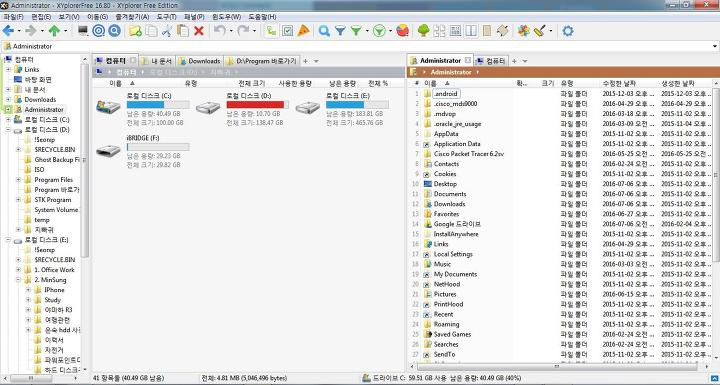Select the 로컬 디스크 (C:) usage bar
The height and width of the screenshot is (385, 720).
[158, 105]
